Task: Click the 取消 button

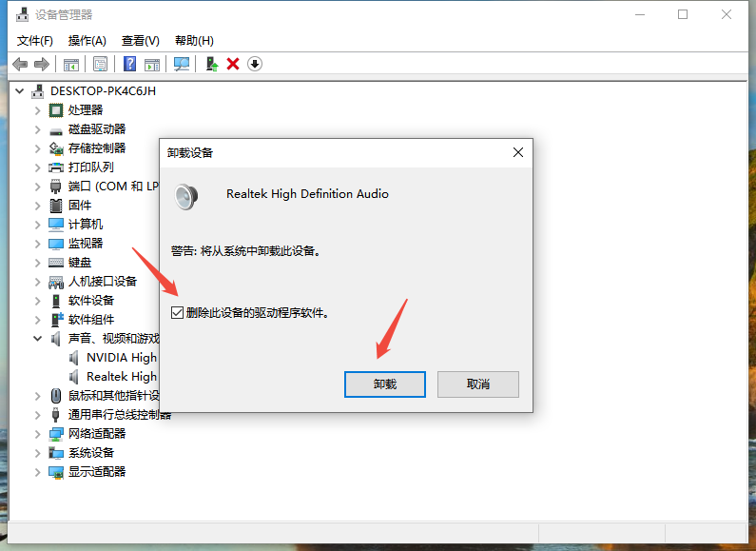Action: 478,384
